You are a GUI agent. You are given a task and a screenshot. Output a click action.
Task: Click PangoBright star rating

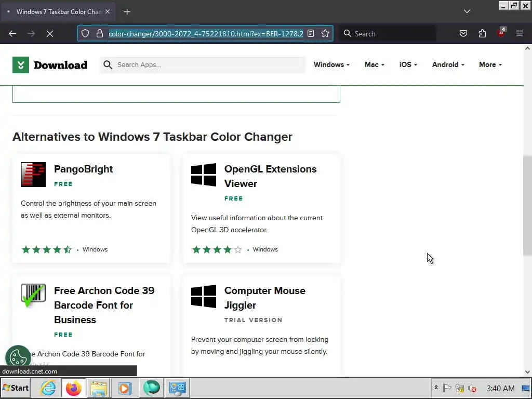click(46, 250)
